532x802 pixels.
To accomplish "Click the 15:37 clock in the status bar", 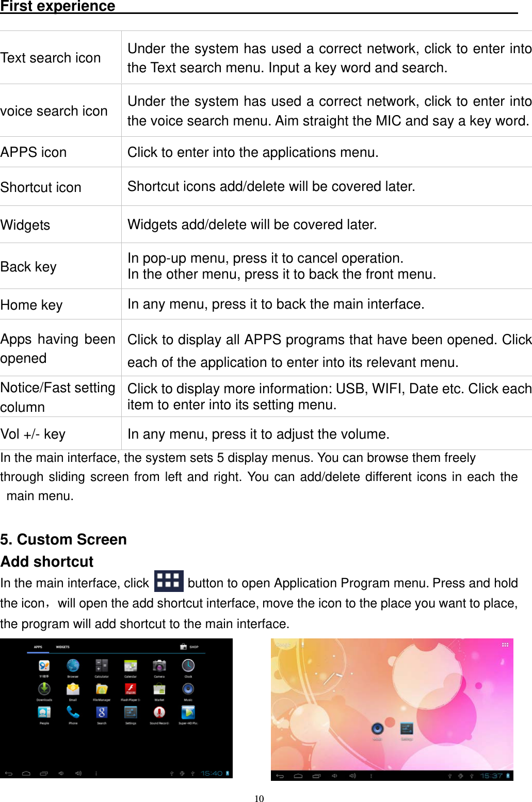I will click(491, 776).
